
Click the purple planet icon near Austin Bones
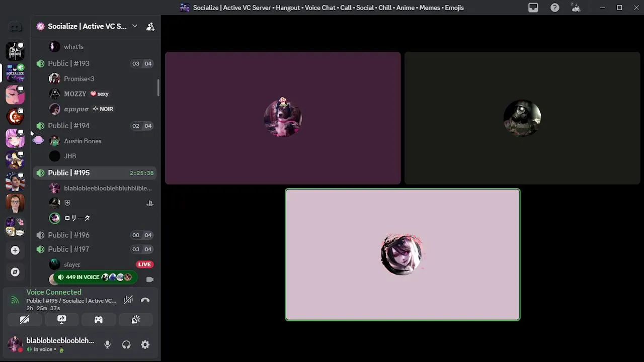click(x=38, y=141)
